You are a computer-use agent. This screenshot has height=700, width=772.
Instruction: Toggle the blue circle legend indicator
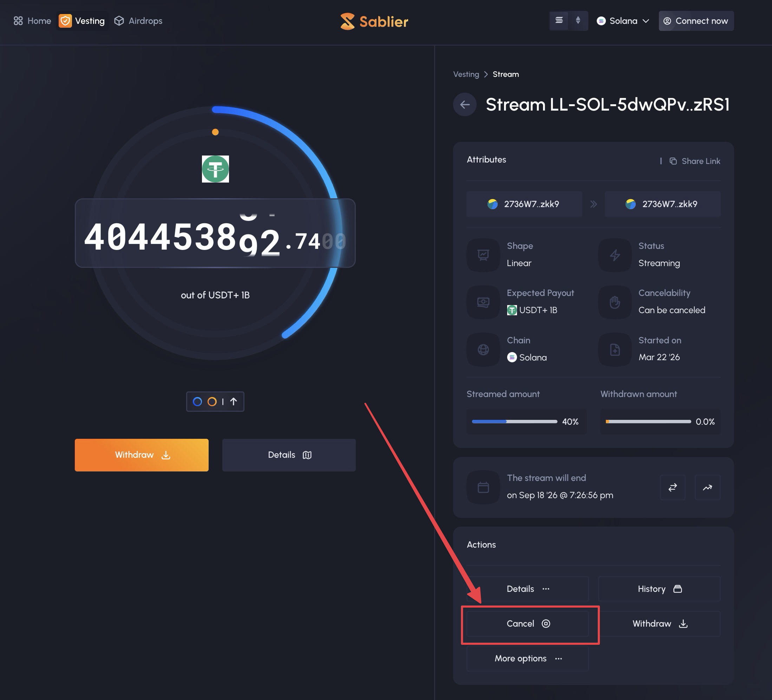[197, 402]
